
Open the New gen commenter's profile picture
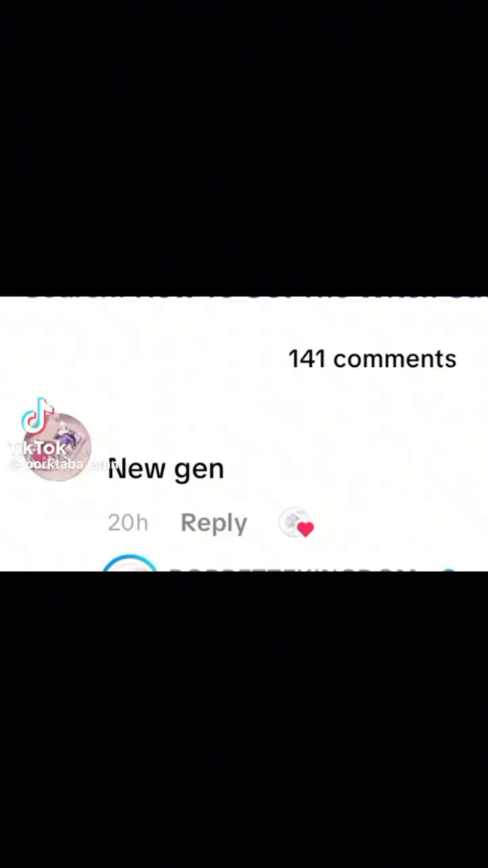pos(57,447)
